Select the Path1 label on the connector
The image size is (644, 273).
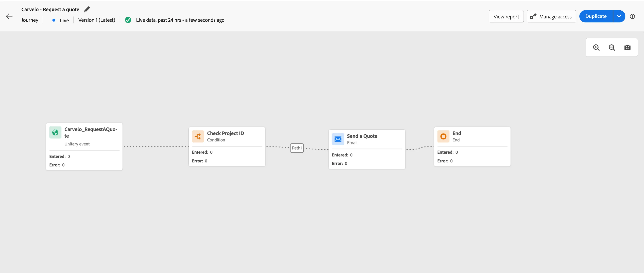[297, 148]
